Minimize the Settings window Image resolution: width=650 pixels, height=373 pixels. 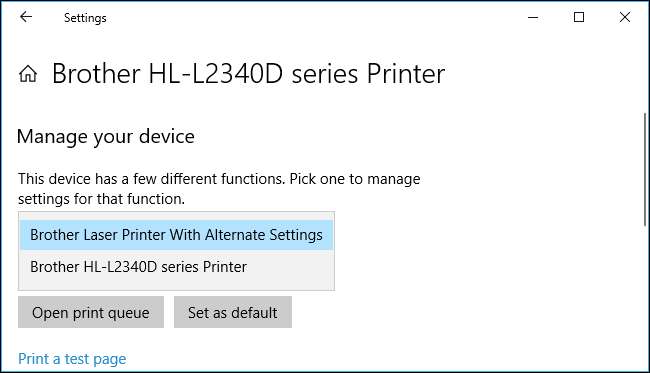(x=533, y=17)
